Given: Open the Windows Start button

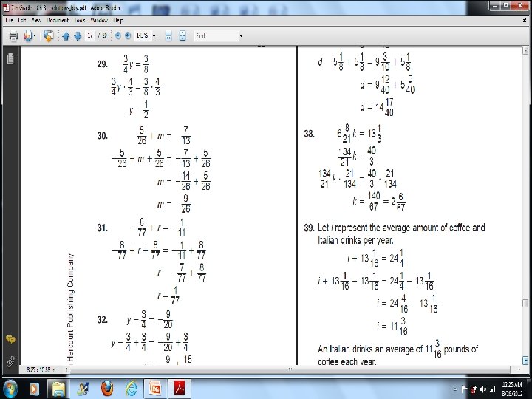Looking at the screenshot, I should click(10, 389).
